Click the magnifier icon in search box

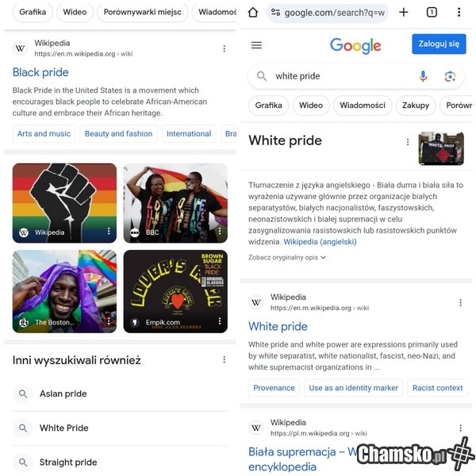click(261, 76)
